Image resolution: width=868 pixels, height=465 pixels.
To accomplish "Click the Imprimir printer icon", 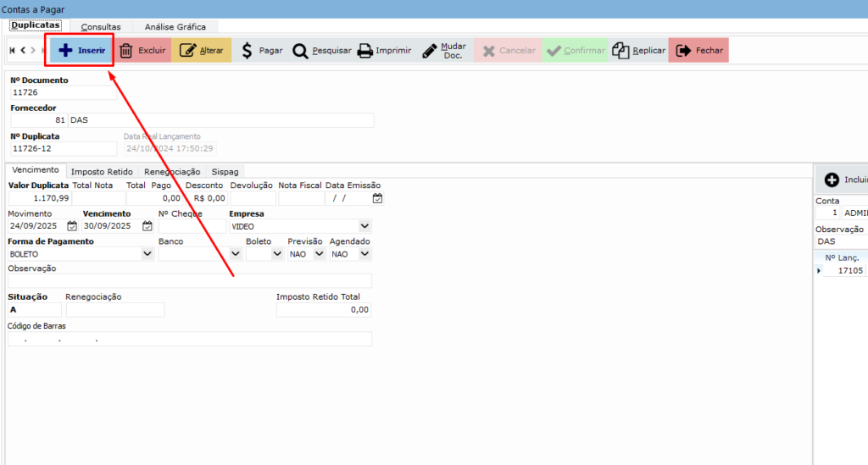I will pos(383,51).
